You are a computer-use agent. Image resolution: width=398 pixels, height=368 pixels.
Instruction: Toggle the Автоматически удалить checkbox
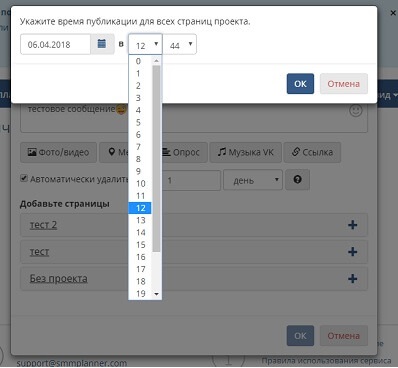pos(24,178)
